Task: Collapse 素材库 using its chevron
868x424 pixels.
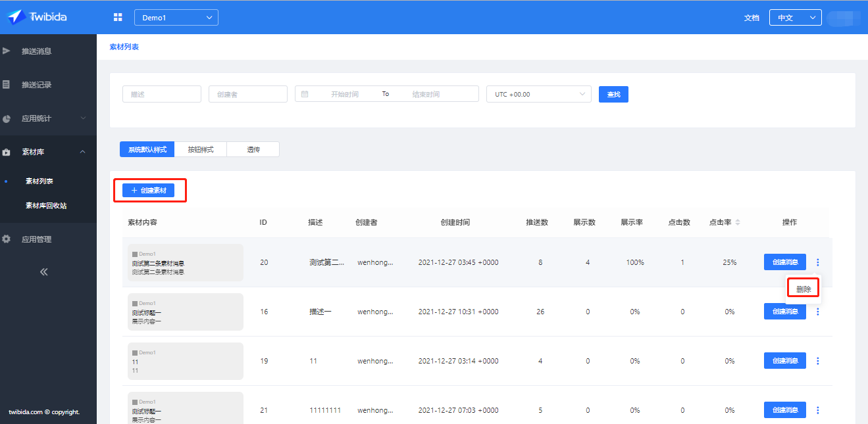Action: (x=83, y=152)
